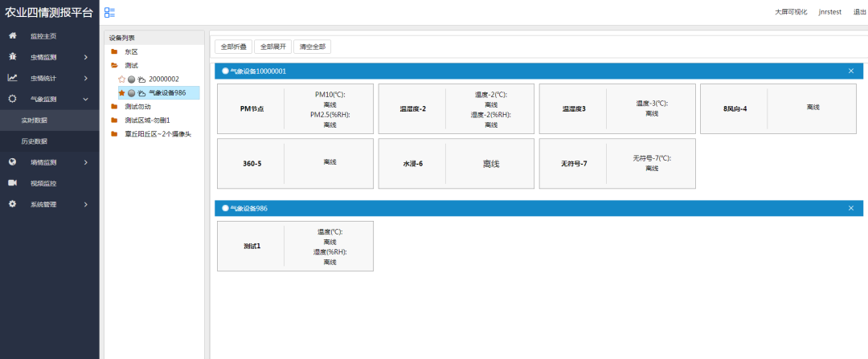Click the white status circle in 气象设备10000001 header

(225, 71)
